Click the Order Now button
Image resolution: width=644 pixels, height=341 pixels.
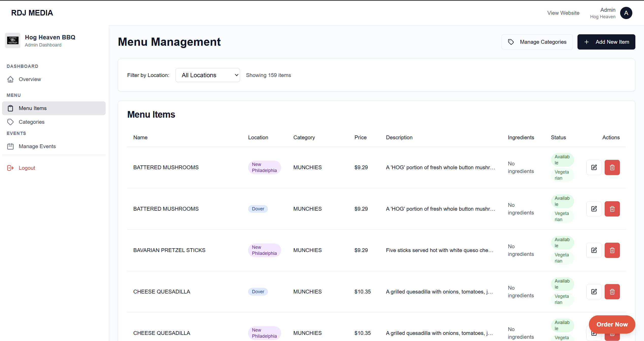612,324
